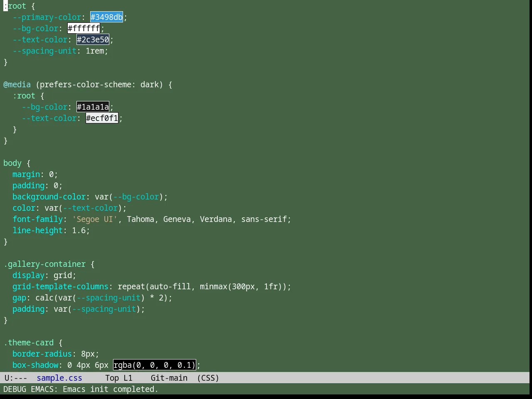Click the font-family property name

tap(38, 219)
